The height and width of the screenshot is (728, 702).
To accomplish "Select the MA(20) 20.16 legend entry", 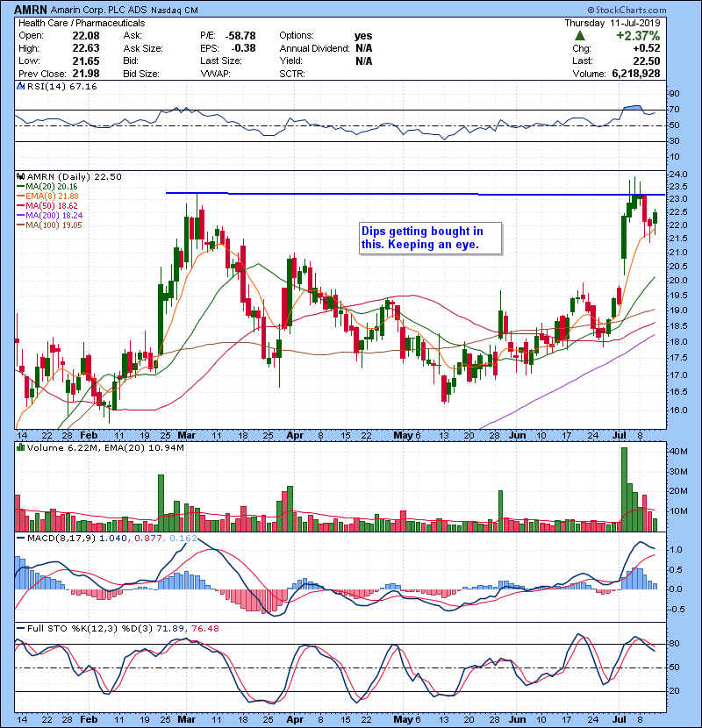I will pos(47,187).
